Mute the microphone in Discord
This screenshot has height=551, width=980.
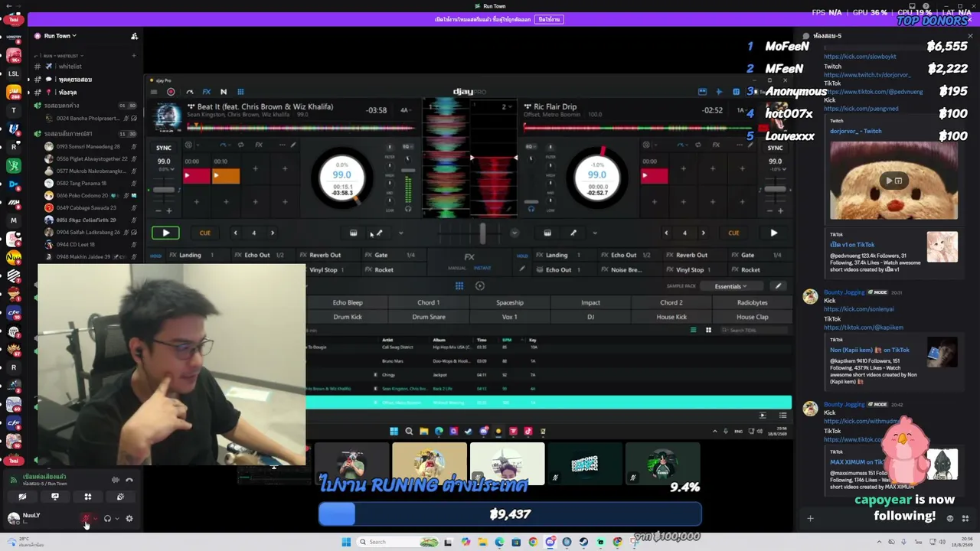click(x=86, y=519)
